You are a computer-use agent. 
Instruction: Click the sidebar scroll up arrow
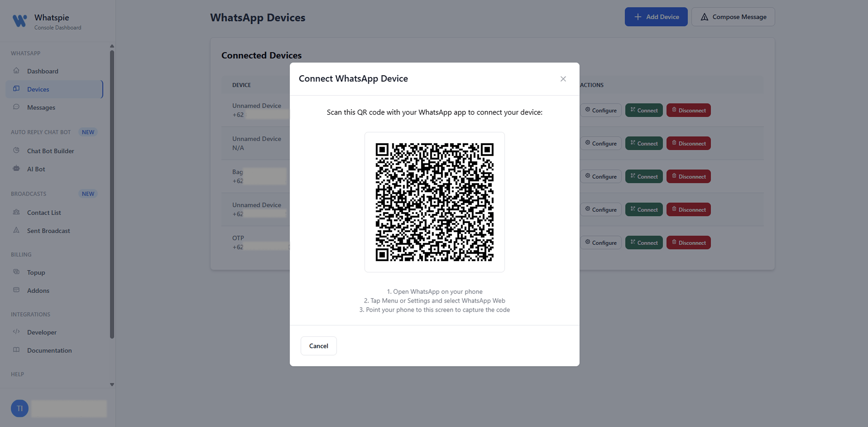click(112, 46)
